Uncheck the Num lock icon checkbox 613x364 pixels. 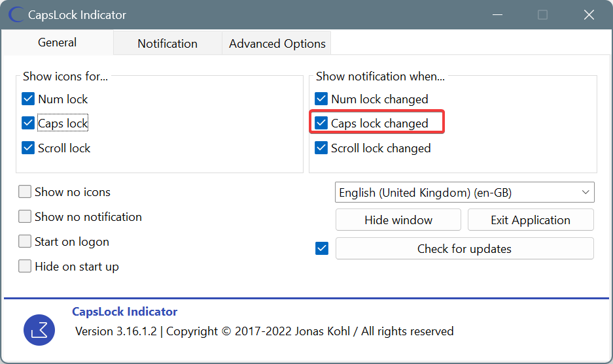tap(28, 99)
